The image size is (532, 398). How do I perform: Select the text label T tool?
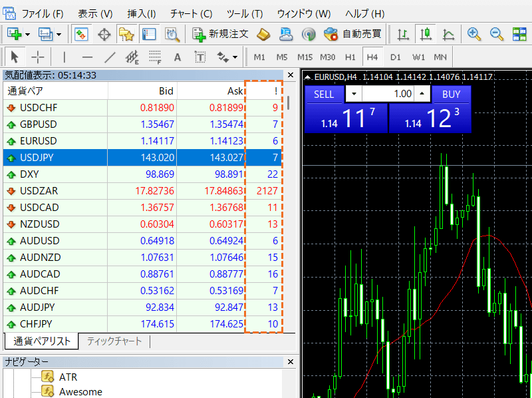tap(200, 57)
